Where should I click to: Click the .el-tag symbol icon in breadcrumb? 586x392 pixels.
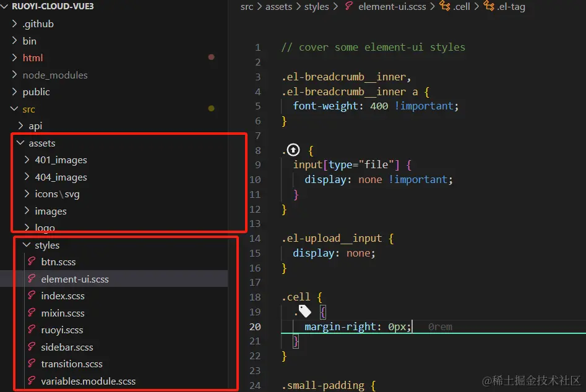point(489,6)
